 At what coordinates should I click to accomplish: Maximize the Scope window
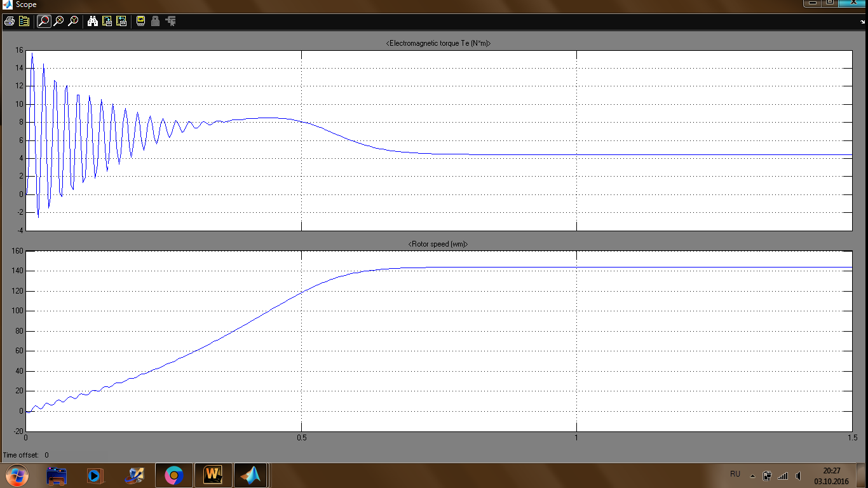(x=830, y=3)
